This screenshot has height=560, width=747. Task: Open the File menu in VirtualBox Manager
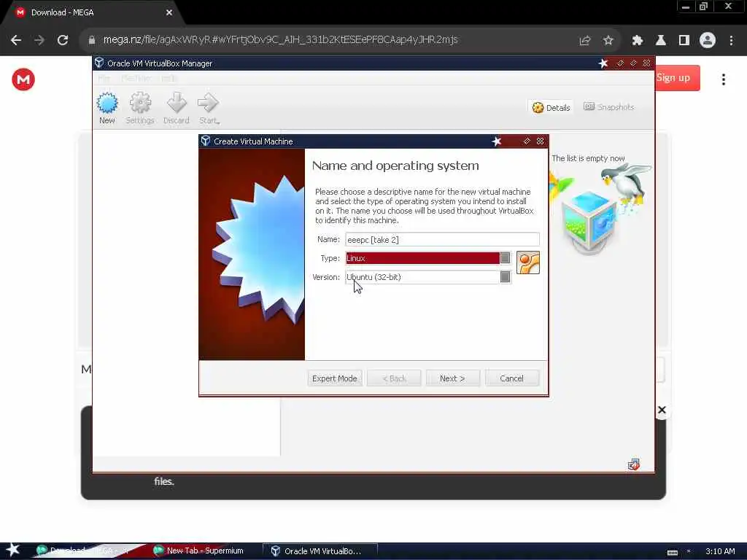pos(104,78)
